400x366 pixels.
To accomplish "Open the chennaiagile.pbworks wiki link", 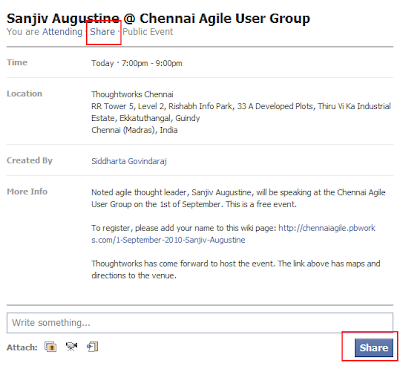I will [233, 234].
